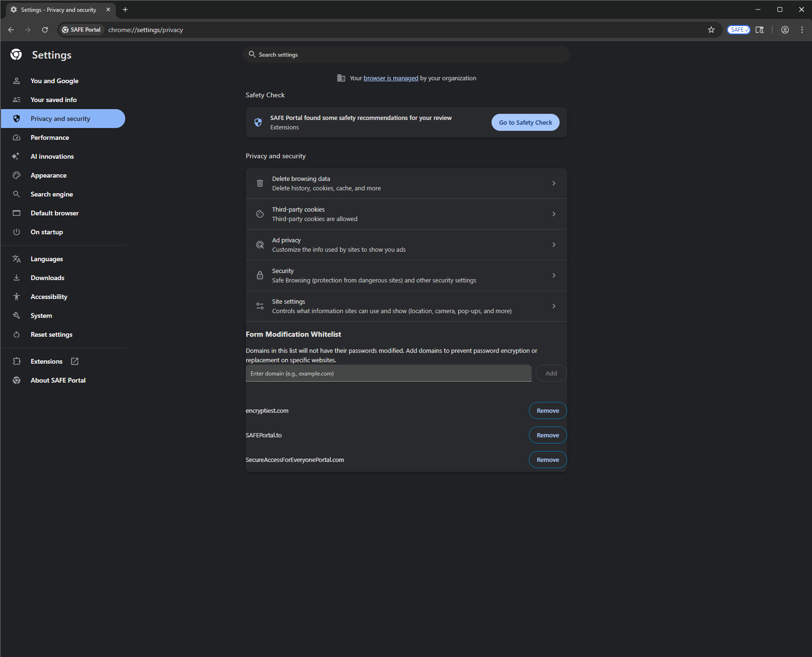Expand Site settings with its arrow

coord(553,306)
